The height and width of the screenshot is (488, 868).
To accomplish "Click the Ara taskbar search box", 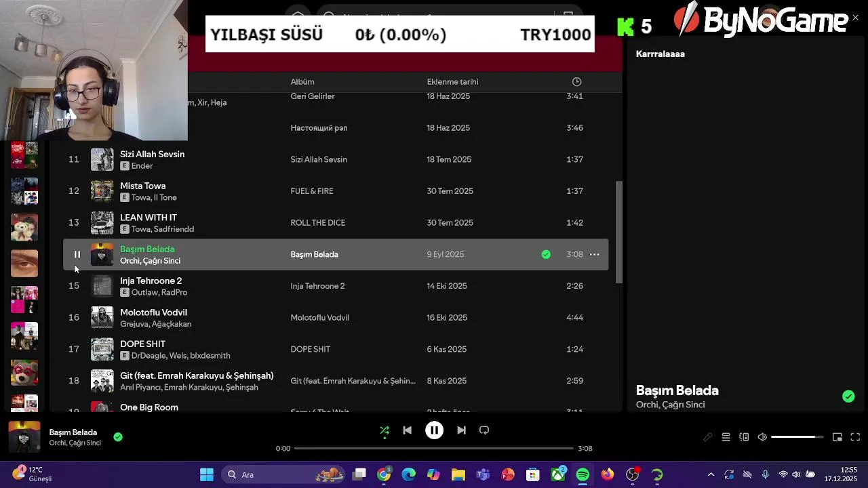I will (285, 474).
